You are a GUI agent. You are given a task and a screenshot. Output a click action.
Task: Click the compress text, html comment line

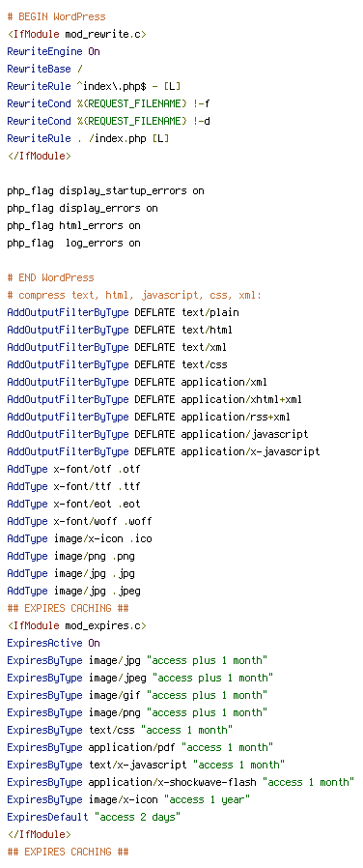click(134, 295)
